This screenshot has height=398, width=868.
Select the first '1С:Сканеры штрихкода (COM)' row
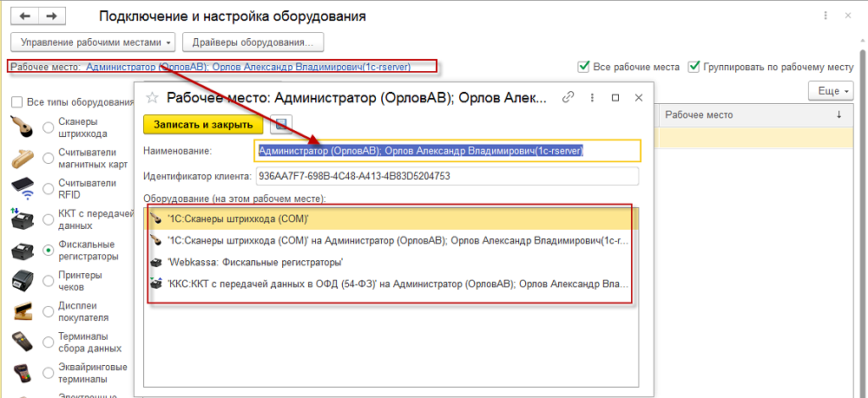391,219
